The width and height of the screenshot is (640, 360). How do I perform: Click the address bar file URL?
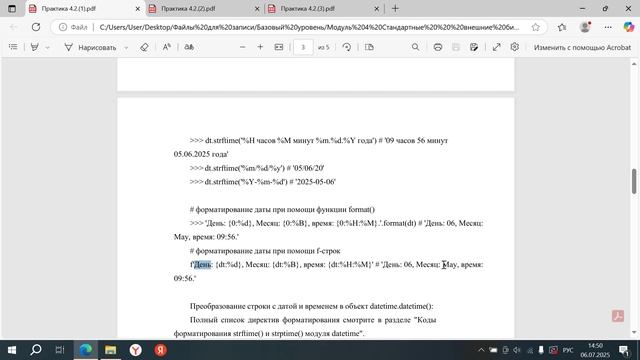click(x=309, y=27)
